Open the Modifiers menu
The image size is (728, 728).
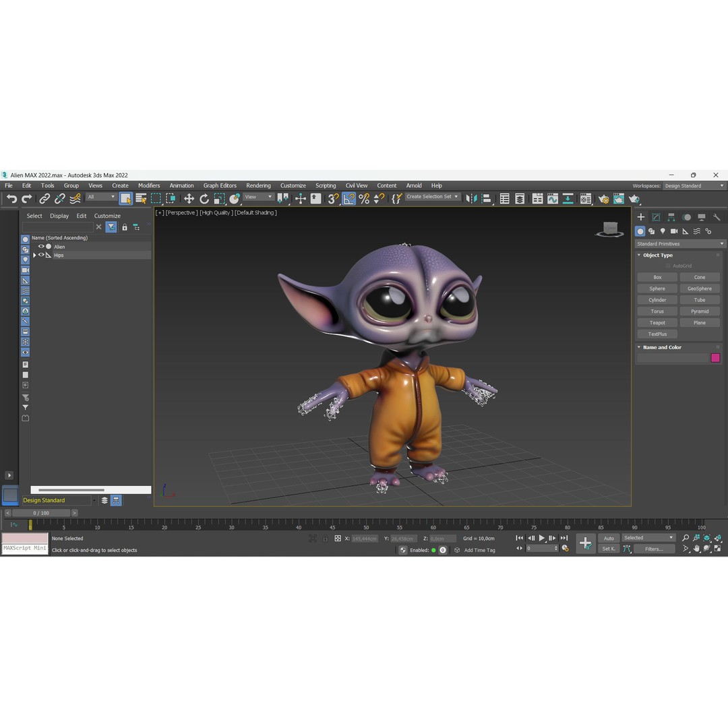(x=149, y=185)
